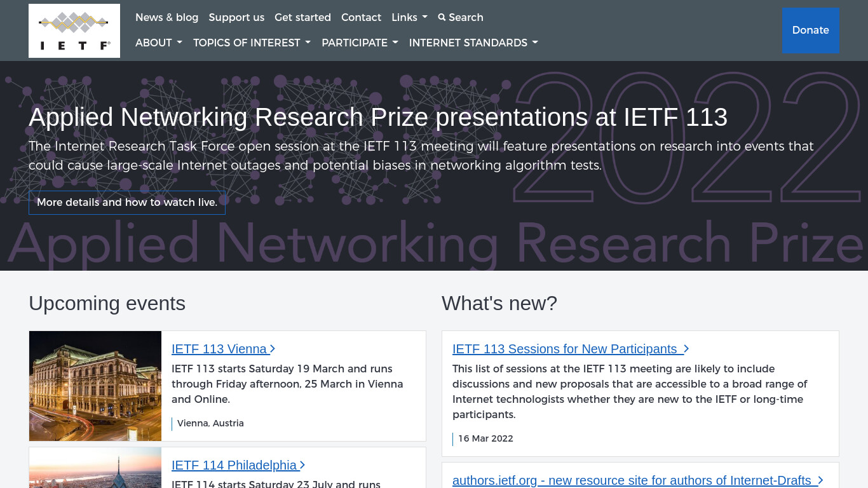Click the 'What's new?' heading
Image resolution: width=868 pixels, height=488 pixels.
click(x=499, y=303)
